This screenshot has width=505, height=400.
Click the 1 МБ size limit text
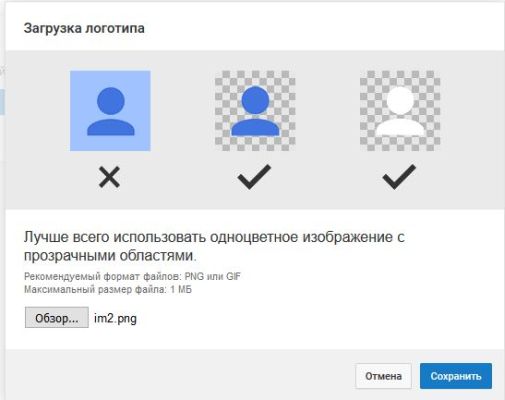point(181,289)
